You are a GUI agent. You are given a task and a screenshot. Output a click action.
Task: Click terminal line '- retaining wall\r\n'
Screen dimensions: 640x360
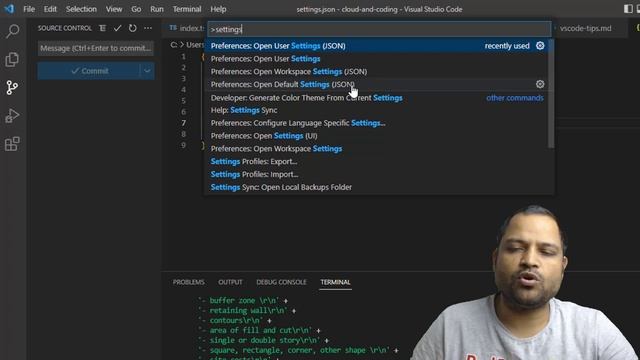pos(247,311)
